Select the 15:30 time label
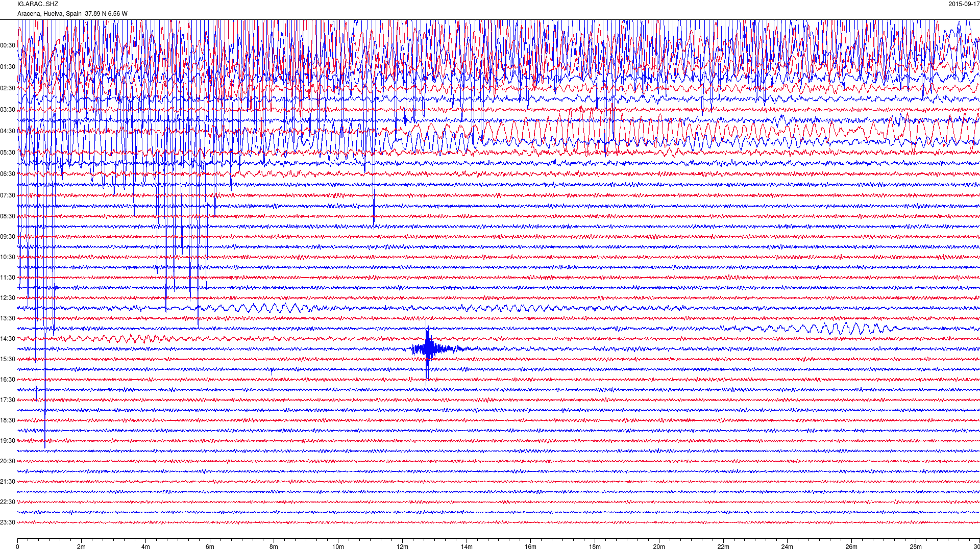The width and height of the screenshot is (980, 551). 8,359
